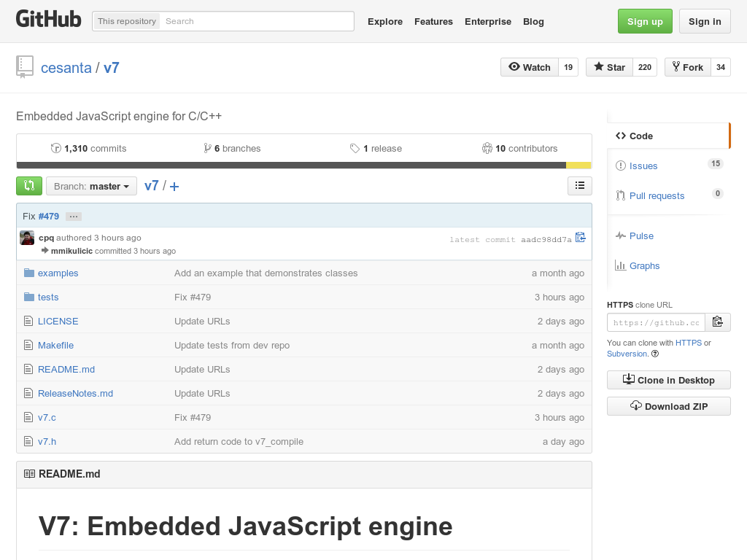This screenshot has height=560, width=747.
Task: Click the green compare and review button
Action: (29, 186)
